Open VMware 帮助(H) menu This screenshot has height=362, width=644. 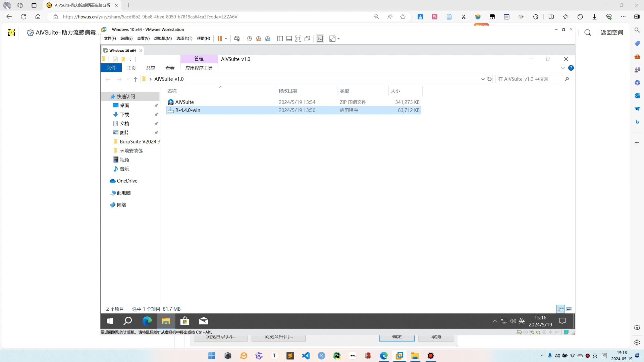pyautogui.click(x=203, y=39)
